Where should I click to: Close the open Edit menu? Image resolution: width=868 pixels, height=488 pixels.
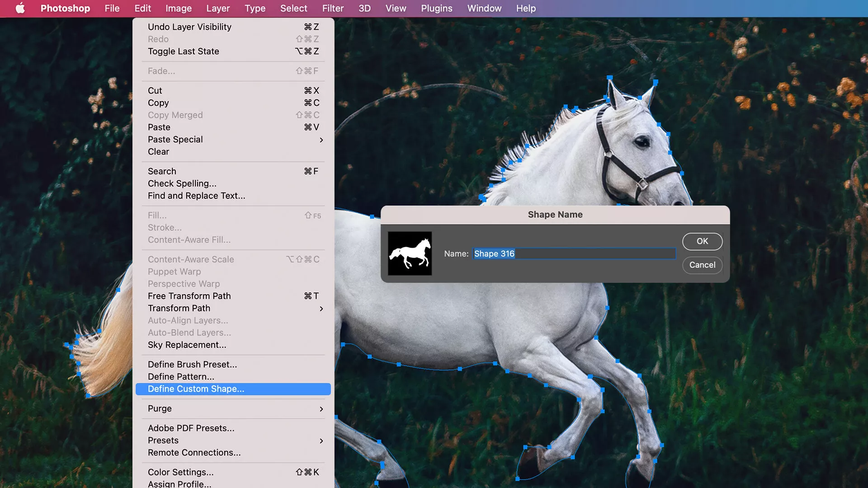[143, 8]
